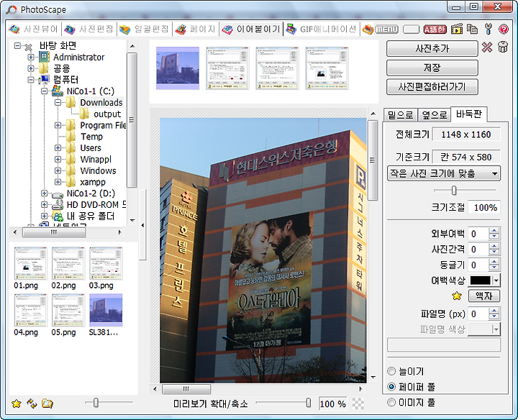Viewport: 518px width, 420px height.
Task: Select the 이미지 풀 radio button
Action: pos(391,402)
